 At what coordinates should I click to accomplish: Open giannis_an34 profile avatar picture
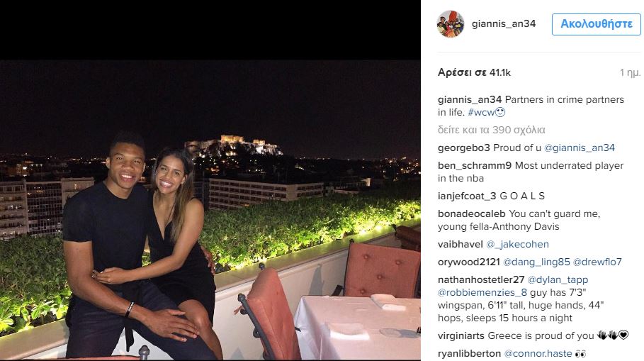click(451, 24)
